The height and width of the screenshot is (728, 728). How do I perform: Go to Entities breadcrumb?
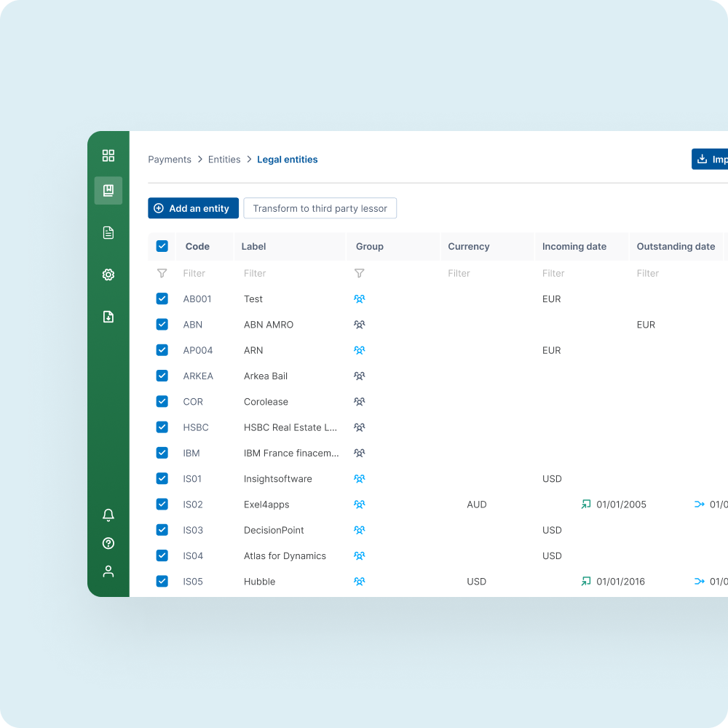click(x=224, y=159)
